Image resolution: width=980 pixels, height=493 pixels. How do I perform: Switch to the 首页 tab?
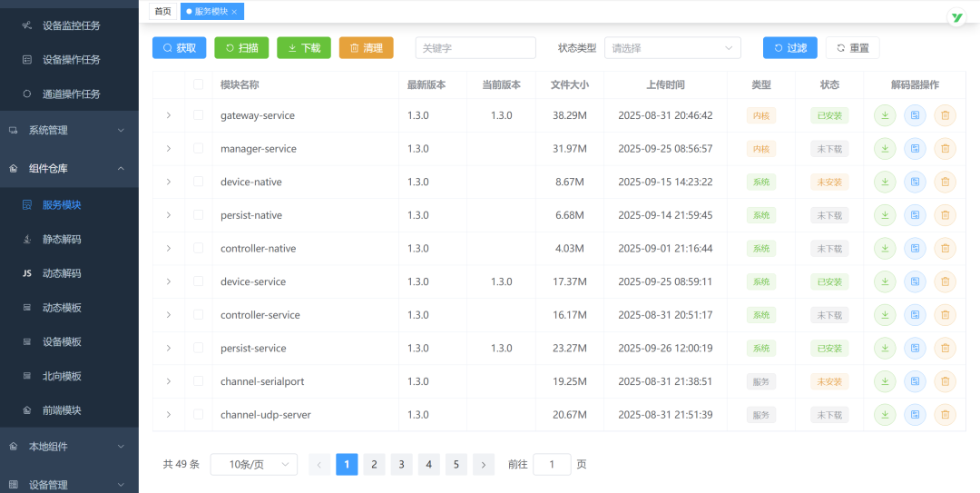(162, 11)
